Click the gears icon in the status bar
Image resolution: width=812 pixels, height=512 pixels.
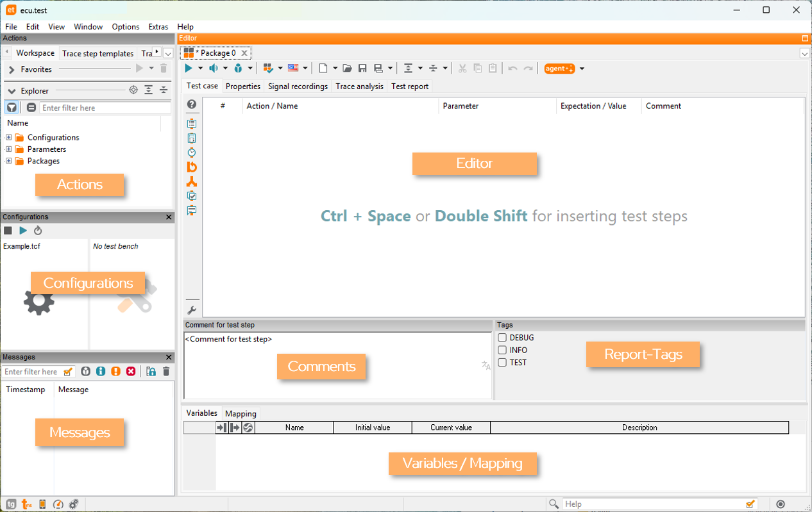pos(73,504)
